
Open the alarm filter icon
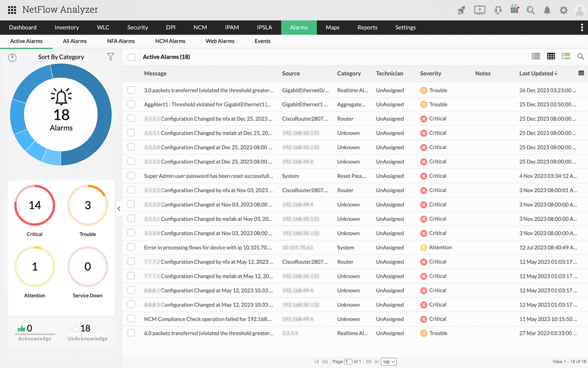(x=110, y=57)
